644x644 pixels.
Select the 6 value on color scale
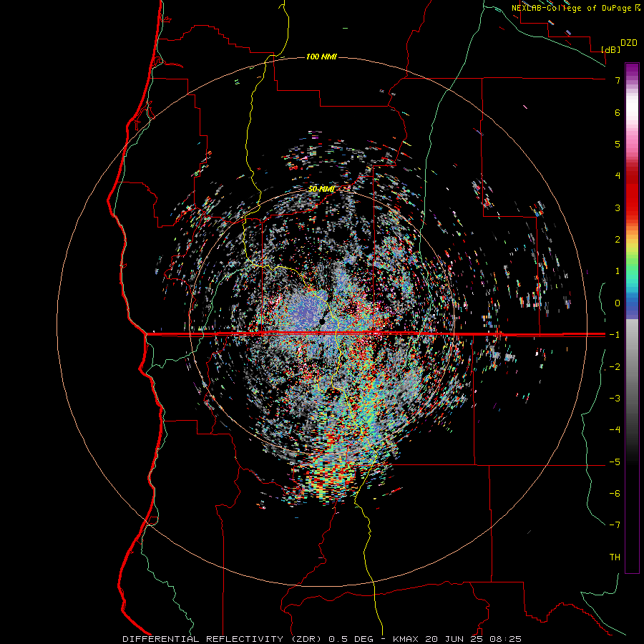pyautogui.click(x=618, y=112)
